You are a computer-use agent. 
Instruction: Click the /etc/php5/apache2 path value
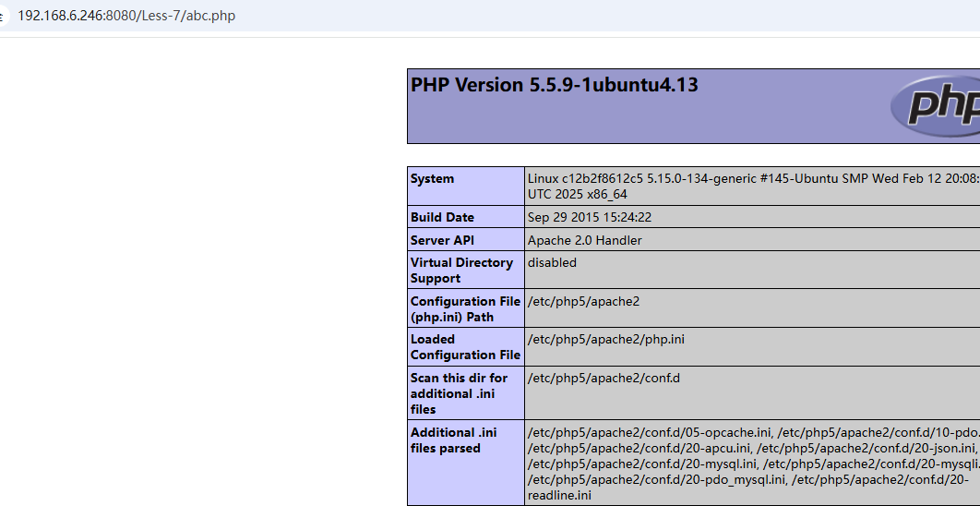click(x=583, y=302)
